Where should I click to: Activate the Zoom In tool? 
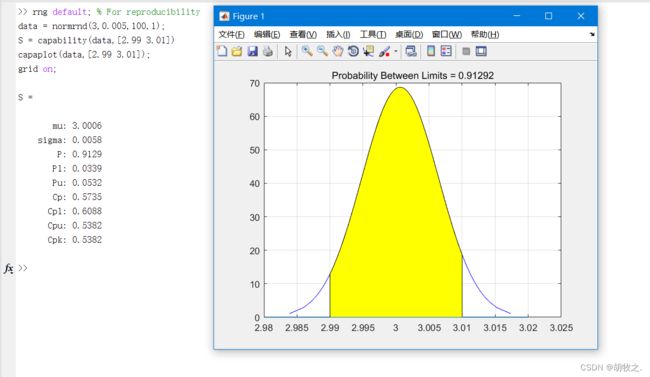click(307, 51)
